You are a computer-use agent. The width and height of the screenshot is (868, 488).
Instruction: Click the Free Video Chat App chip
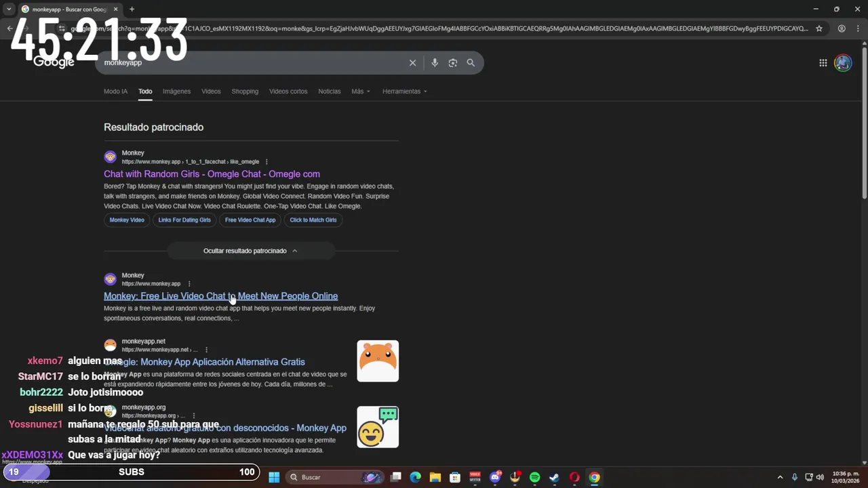pyautogui.click(x=250, y=220)
